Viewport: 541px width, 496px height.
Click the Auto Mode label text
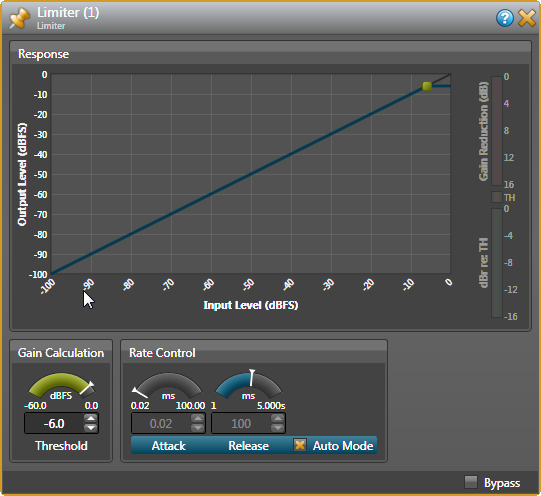343,446
